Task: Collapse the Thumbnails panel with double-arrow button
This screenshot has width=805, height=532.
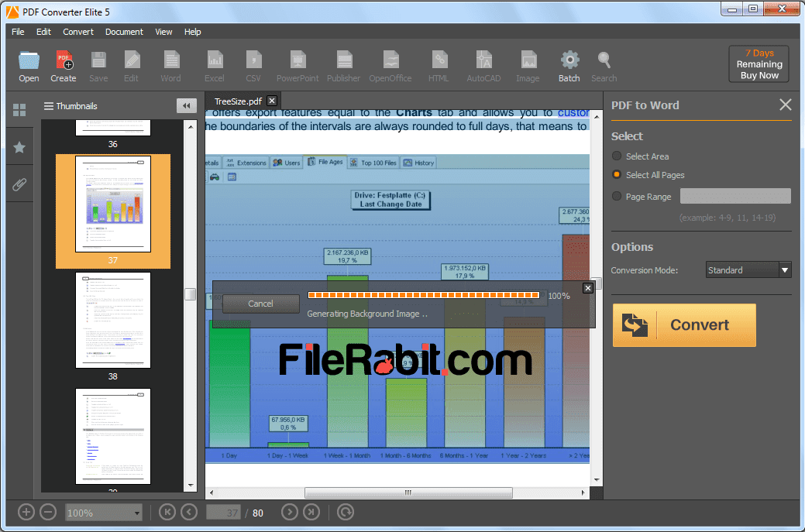Action: 187,105
